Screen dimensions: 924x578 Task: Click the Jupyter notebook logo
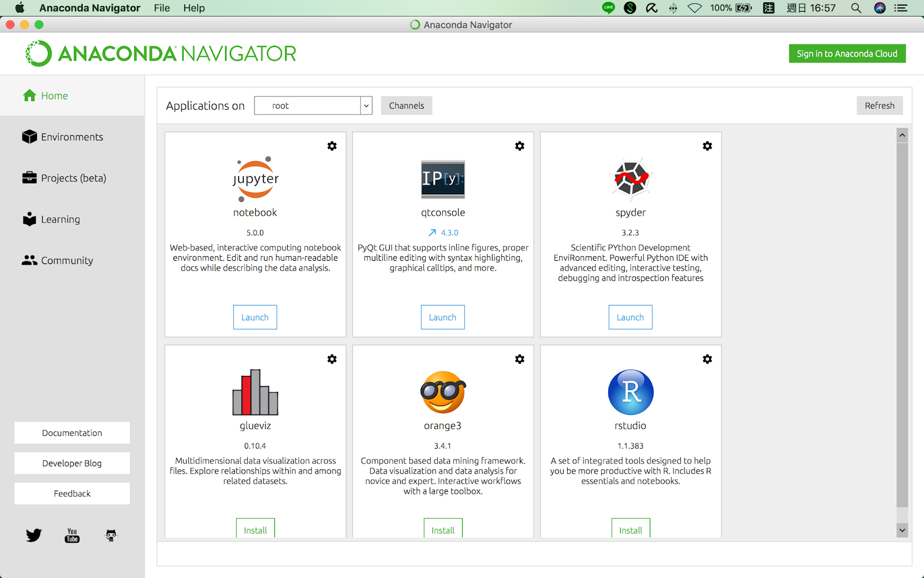click(255, 179)
